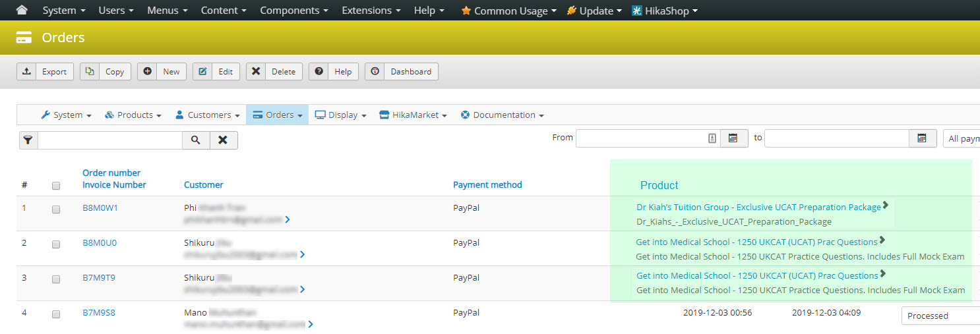The width and height of the screenshot is (980, 334).
Task: Check the box for order B8M0W1
Action: (x=56, y=209)
